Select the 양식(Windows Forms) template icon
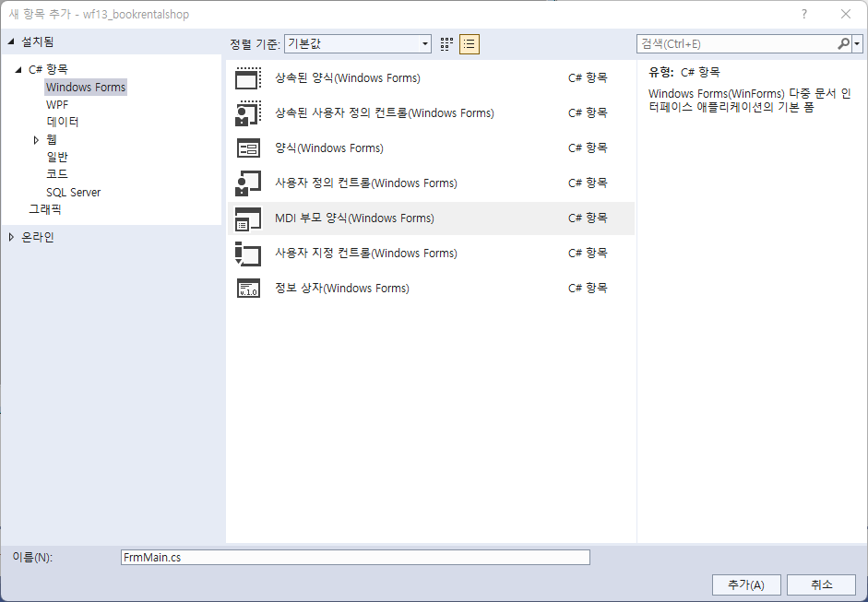868x602 pixels. (248, 148)
